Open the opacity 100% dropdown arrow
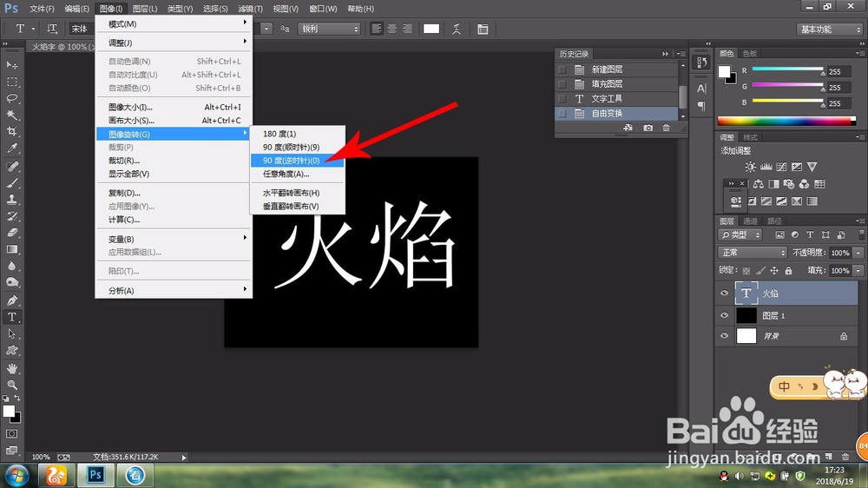This screenshot has height=488, width=868. pyautogui.click(x=858, y=253)
